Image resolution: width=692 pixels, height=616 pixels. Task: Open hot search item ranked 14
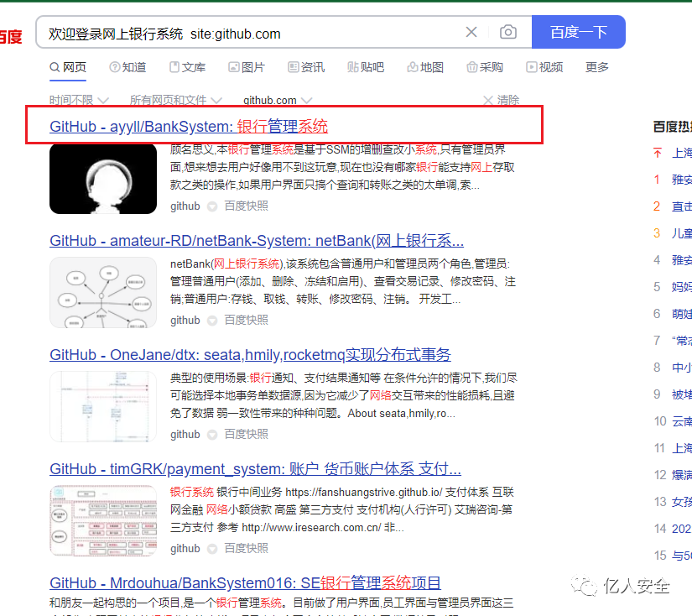point(681,529)
